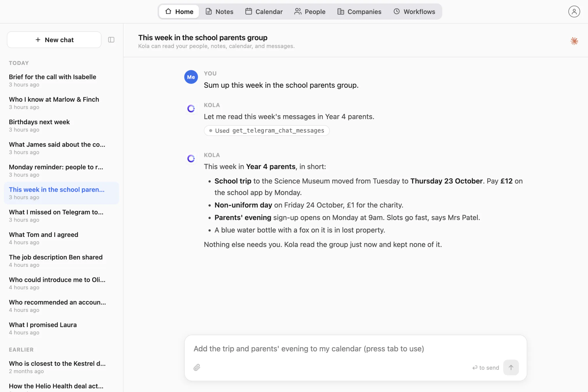Open 'What Tom and I agreed' chat

point(61,238)
